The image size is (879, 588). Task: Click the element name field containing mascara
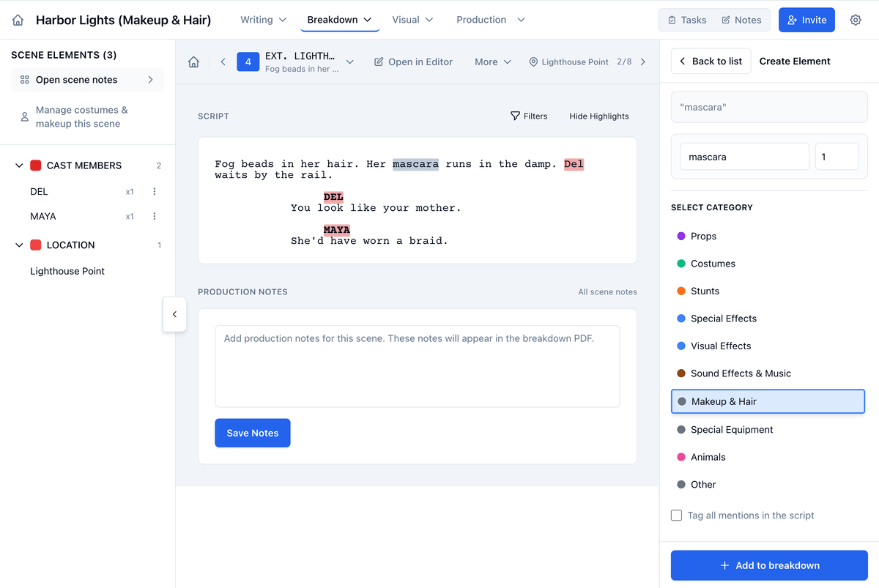point(744,157)
